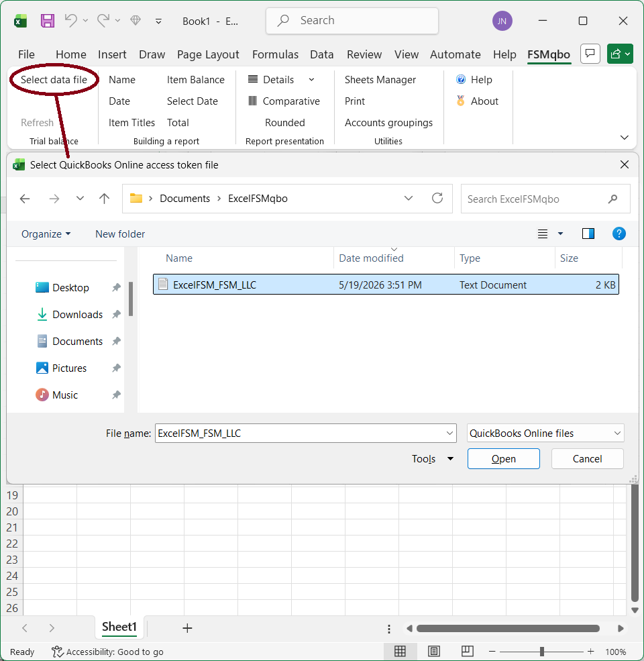The image size is (644, 661).
Task: Click the green Share button
Action: (620, 54)
